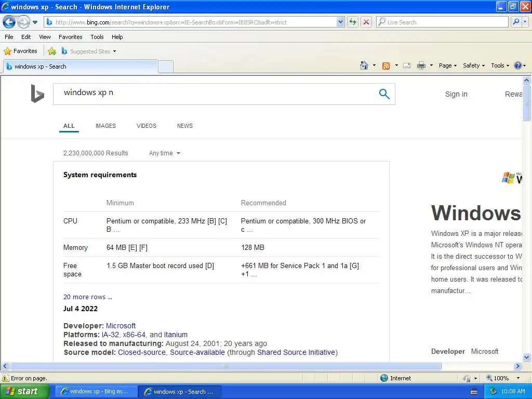Screen dimensions: 532x399
Task: Click the Print icon
Action: [421, 65]
